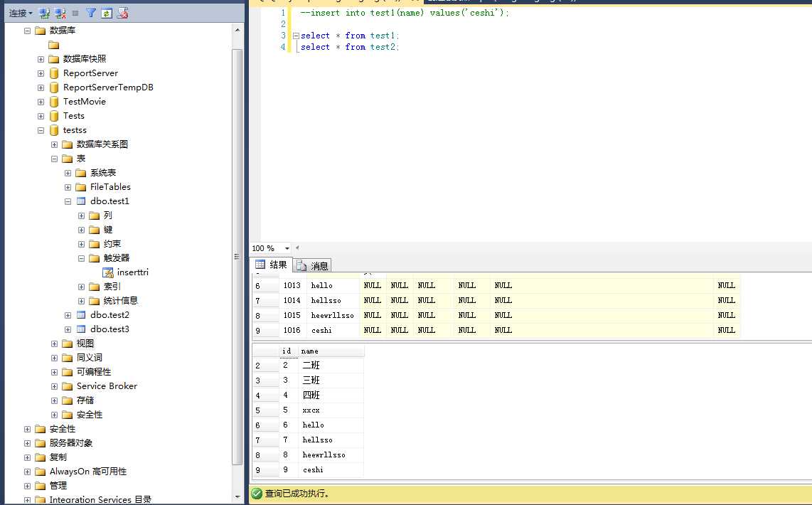Click the Filter funnel toolbar icon
The width and height of the screenshot is (812, 505).
[90, 13]
